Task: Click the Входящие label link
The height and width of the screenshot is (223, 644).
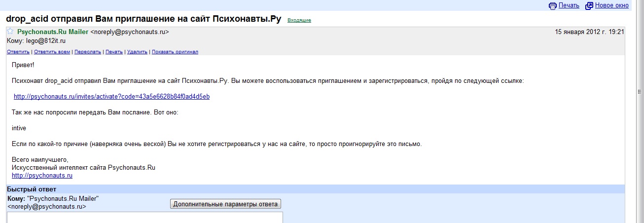Action: pos(299,20)
